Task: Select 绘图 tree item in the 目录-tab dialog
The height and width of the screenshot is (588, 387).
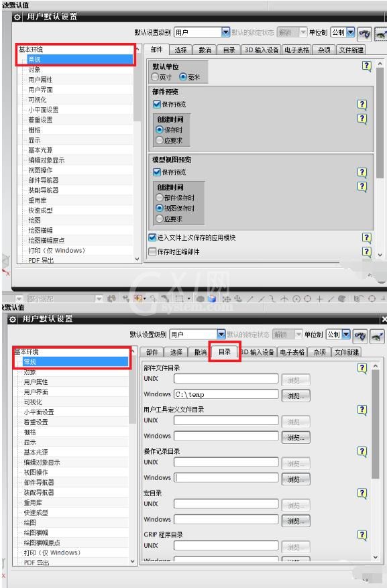Action: click(x=30, y=522)
